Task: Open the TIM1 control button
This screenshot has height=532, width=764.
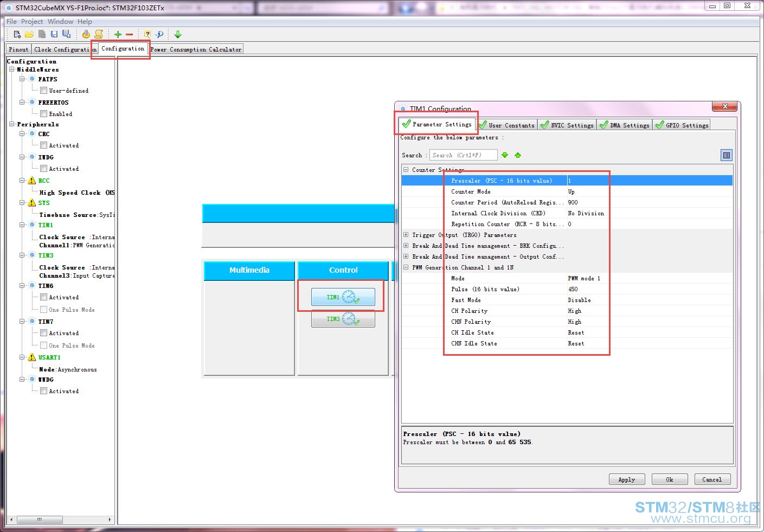Action: tap(343, 297)
